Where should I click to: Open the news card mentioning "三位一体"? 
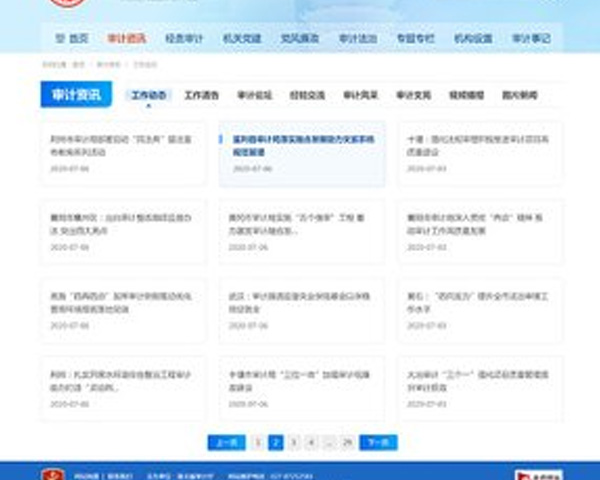302,389
